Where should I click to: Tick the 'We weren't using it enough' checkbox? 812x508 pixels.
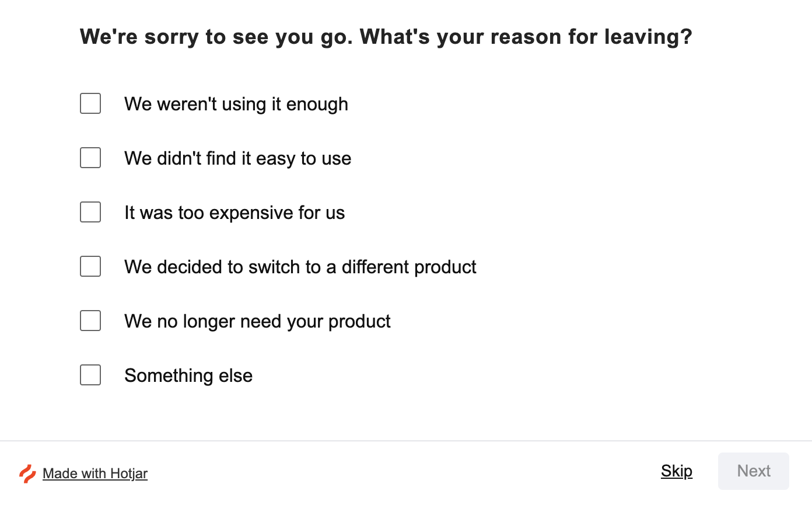[90, 104]
